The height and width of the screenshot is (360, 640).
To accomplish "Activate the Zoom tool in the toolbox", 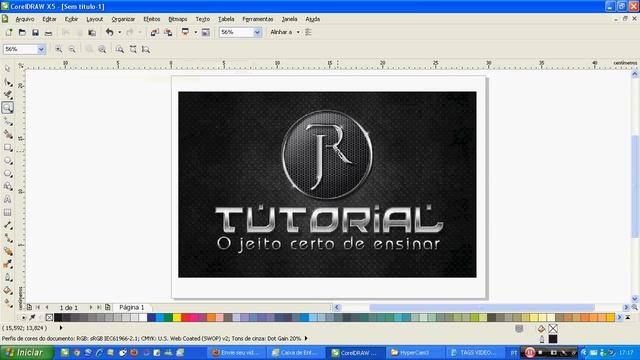I will point(7,108).
